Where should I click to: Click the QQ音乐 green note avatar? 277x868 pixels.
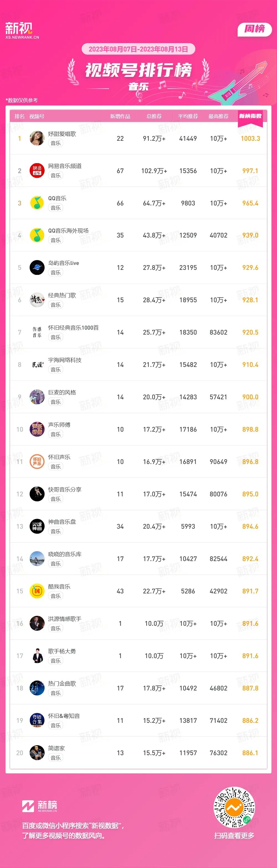click(37, 203)
